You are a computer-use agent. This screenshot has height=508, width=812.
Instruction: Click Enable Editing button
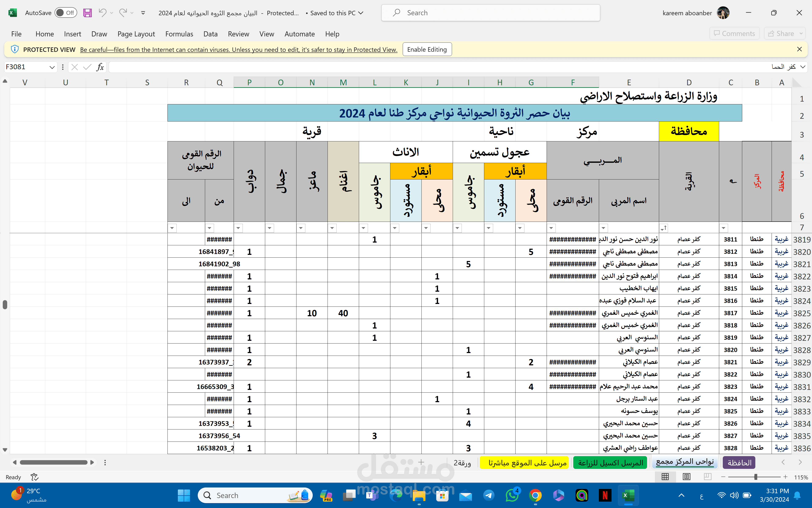tap(427, 49)
